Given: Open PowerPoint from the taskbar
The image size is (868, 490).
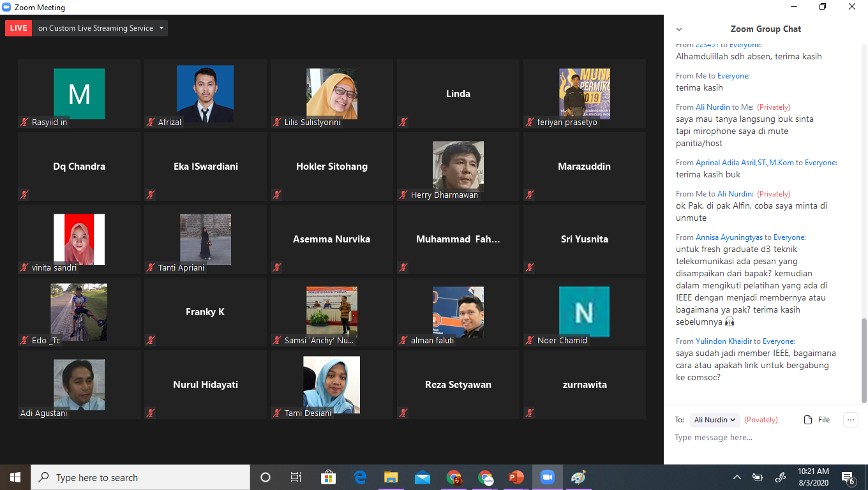Looking at the screenshot, I should 516,477.
